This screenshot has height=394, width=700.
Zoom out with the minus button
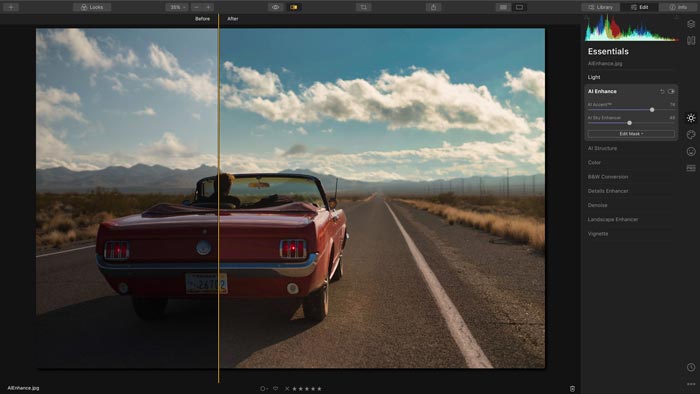(x=197, y=7)
